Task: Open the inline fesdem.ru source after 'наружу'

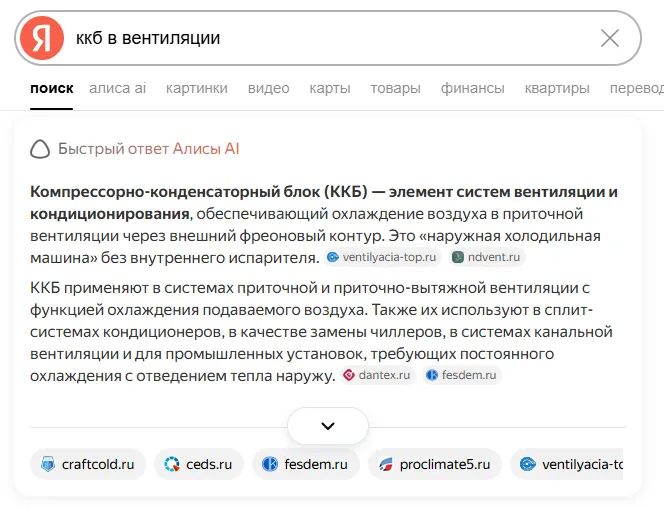Action: tap(462, 375)
